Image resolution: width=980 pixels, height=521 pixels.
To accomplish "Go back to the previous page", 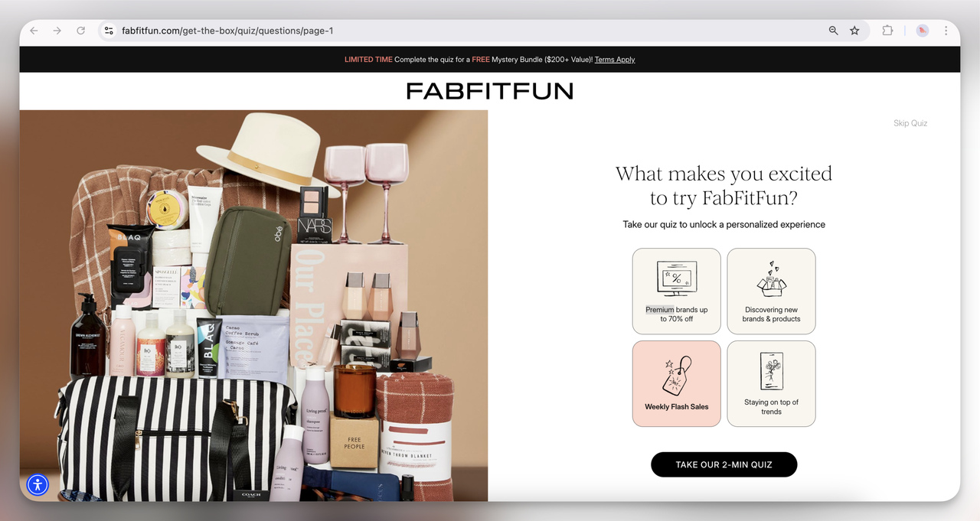I will (x=34, y=31).
